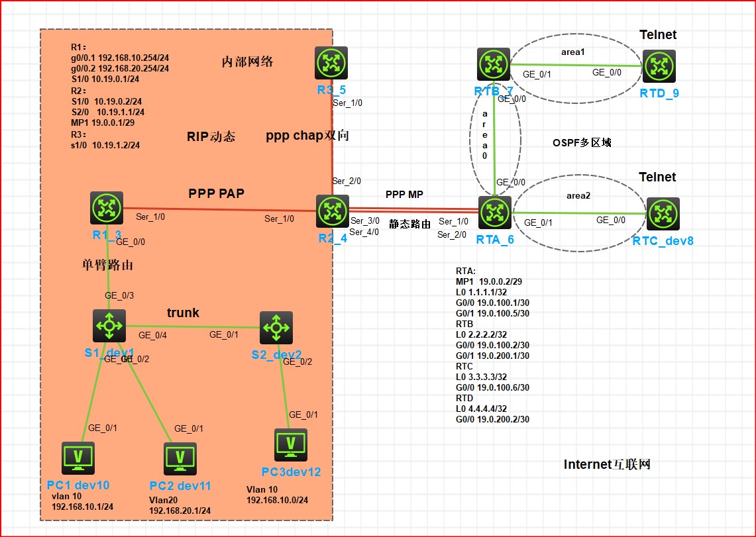Select the R1_3 router icon
756x537 pixels.
[x=107, y=208]
